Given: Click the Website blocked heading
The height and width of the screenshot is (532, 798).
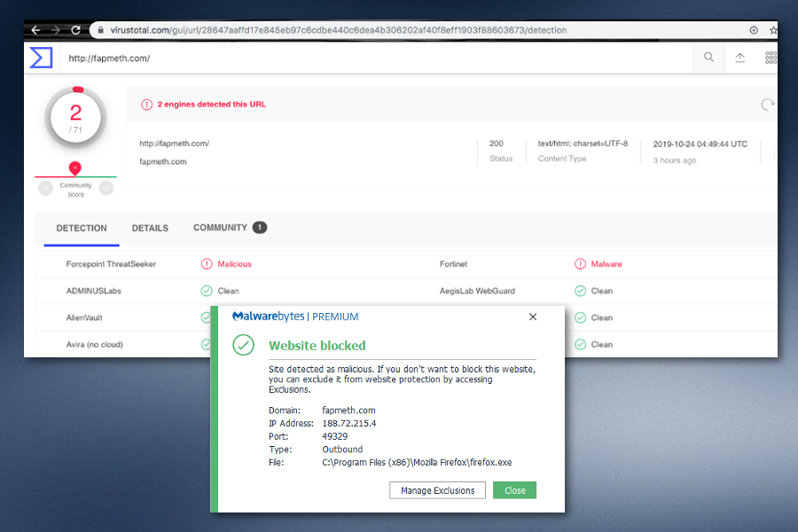Looking at the screenshot, I should click(x=317, y=346).
